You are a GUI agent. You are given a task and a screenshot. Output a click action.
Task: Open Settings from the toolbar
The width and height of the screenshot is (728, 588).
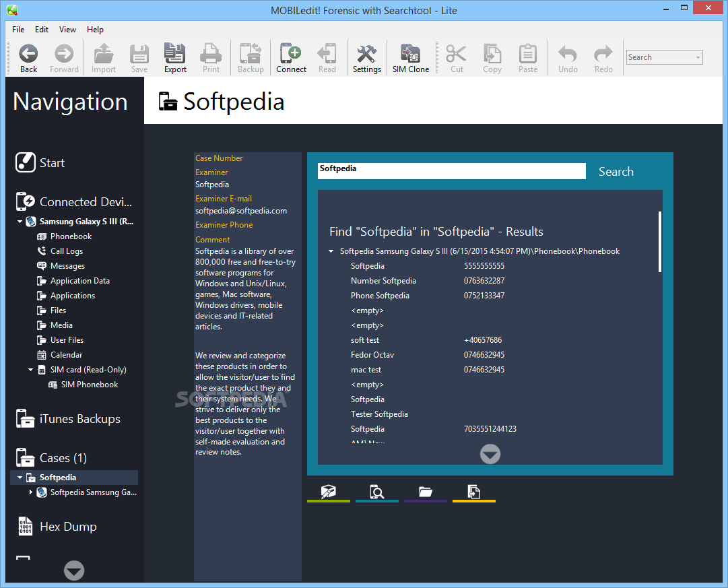click(367, 59)
